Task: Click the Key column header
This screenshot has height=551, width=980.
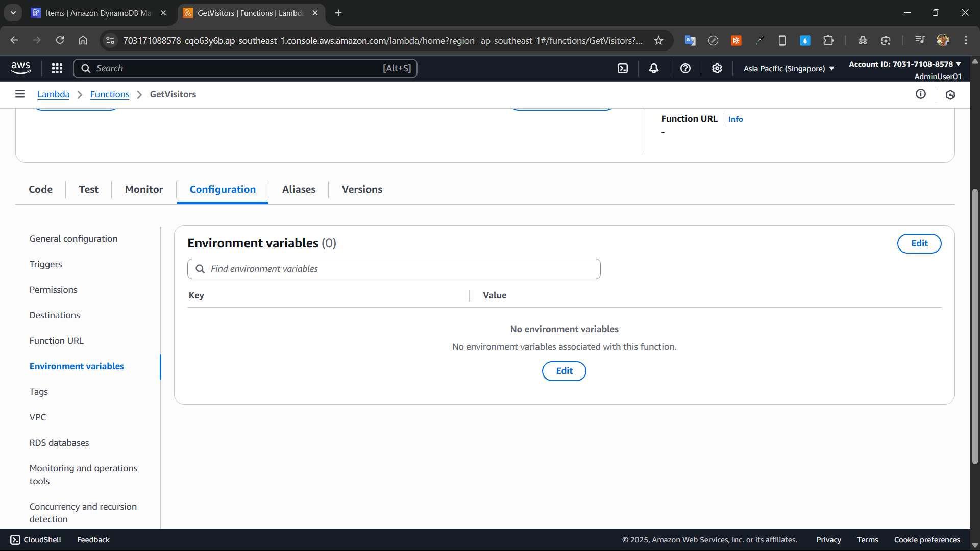Action: [x=196, y=295]
